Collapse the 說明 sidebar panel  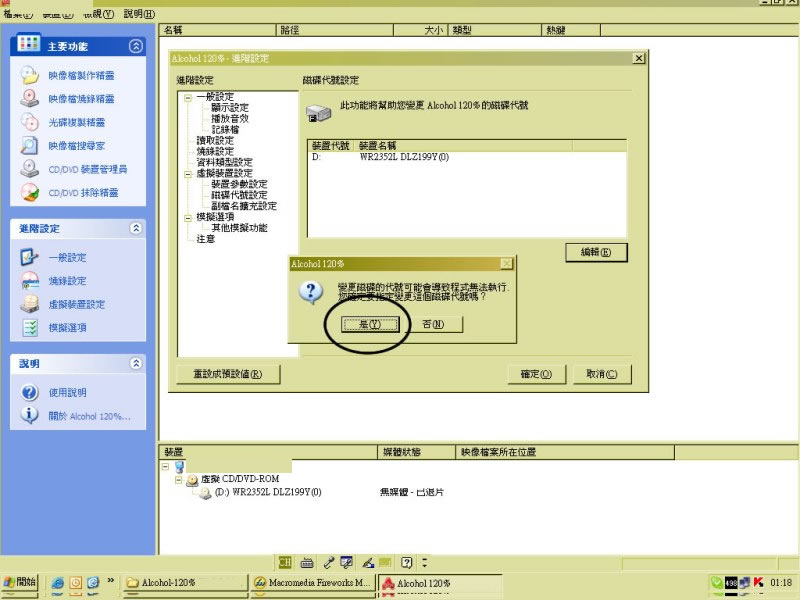[136, 363]
